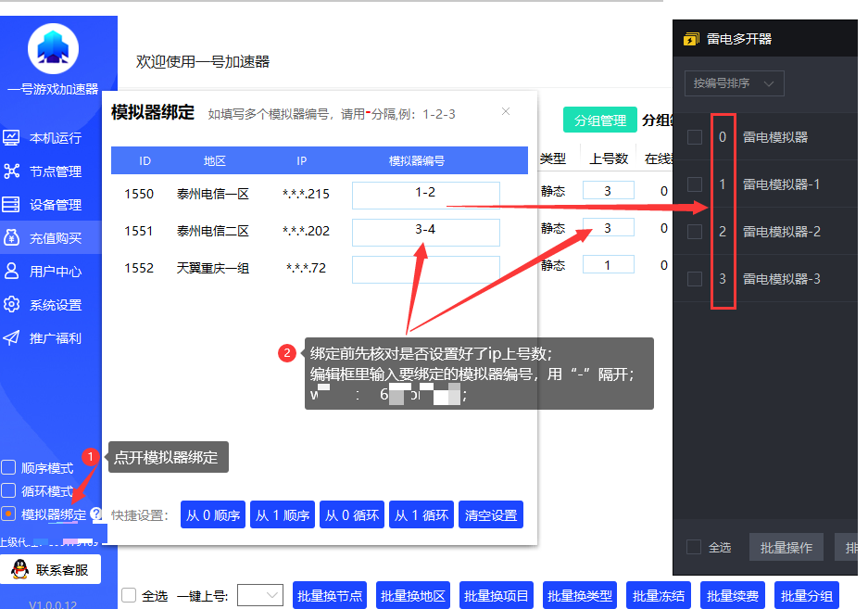868x609 pixels.
Task: Click the money bag icon beside 充值购买
Action: pyautogui.click(x=11, y=237)
